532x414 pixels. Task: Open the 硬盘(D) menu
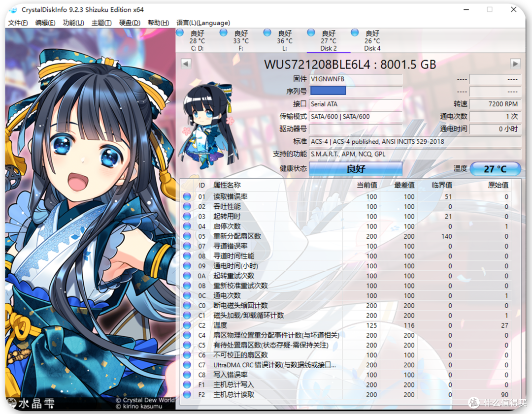[x=130, y=23]
